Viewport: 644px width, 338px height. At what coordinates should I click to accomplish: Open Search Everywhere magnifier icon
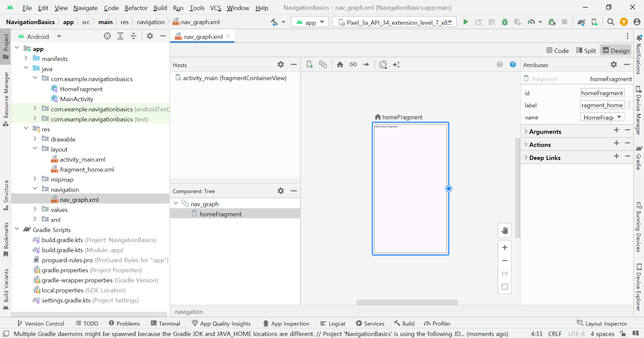pos(611,22)
